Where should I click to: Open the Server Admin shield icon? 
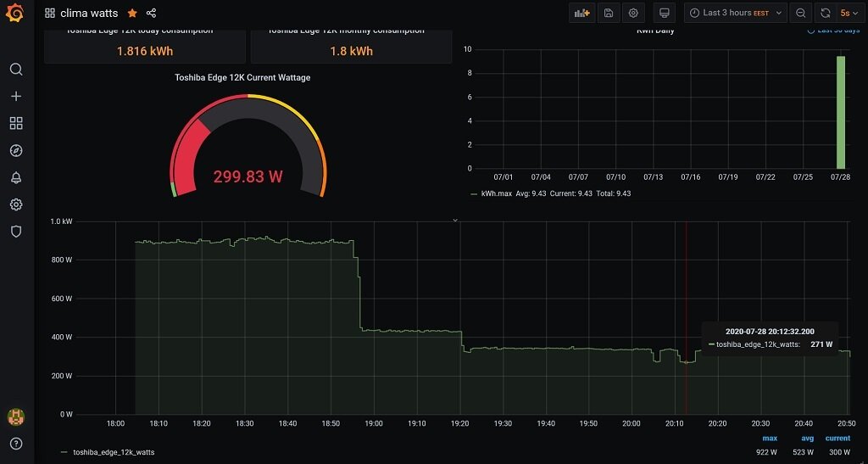[16, 232]
